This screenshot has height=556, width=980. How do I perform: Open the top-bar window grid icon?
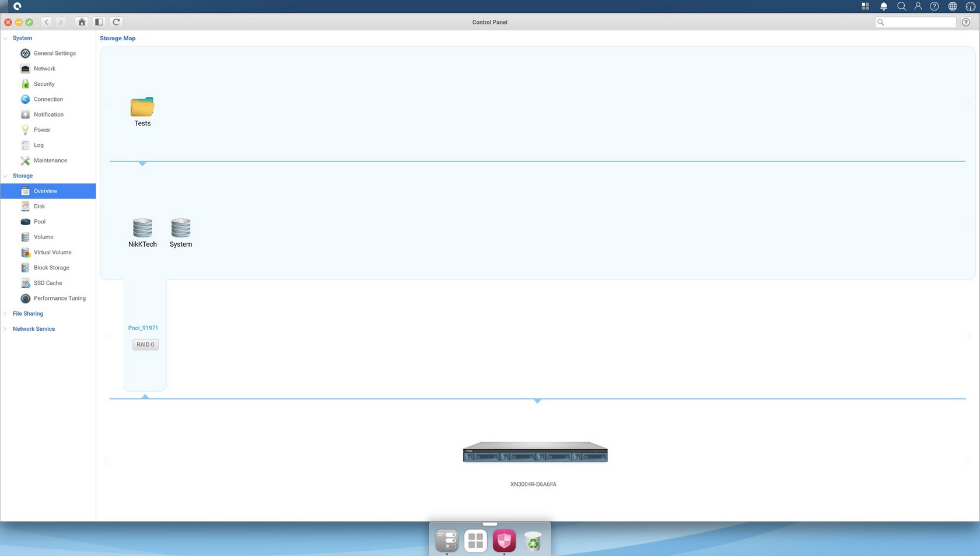pos(866,6)
